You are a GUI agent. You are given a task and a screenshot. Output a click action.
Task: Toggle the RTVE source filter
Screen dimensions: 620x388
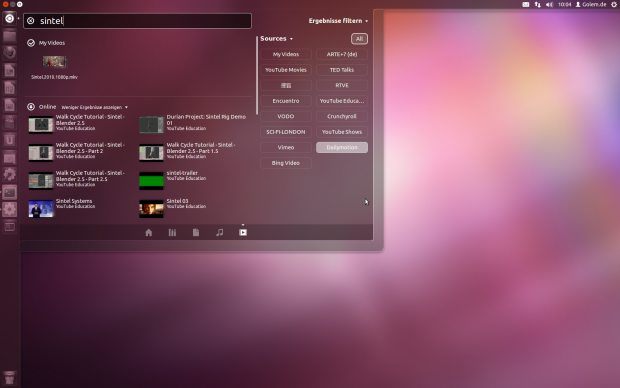click(x=342, y=85)
